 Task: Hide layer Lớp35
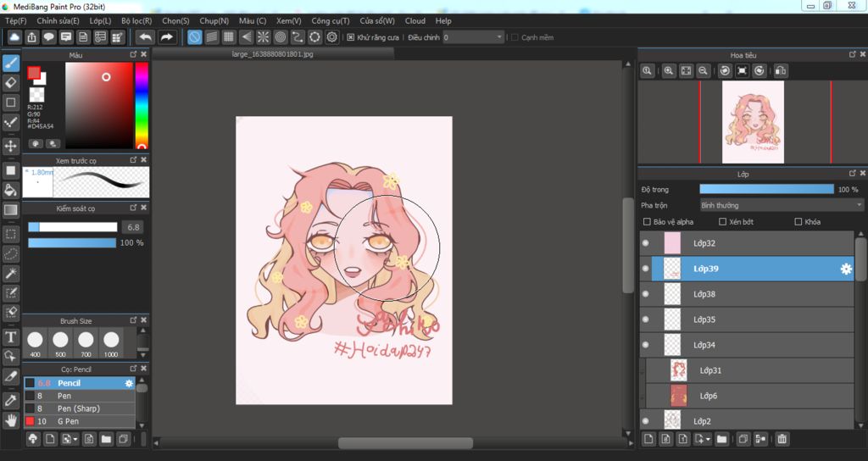pyautogui.click(x=645, y=319)
